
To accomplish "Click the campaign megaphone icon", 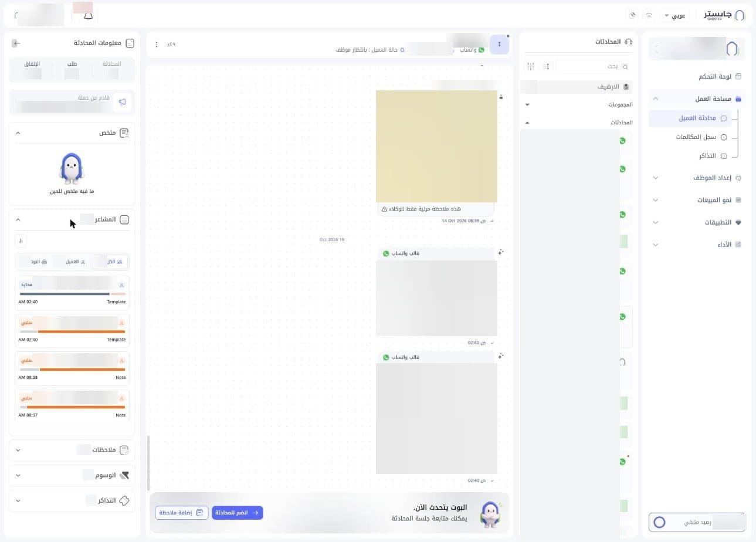I will 122,102.
